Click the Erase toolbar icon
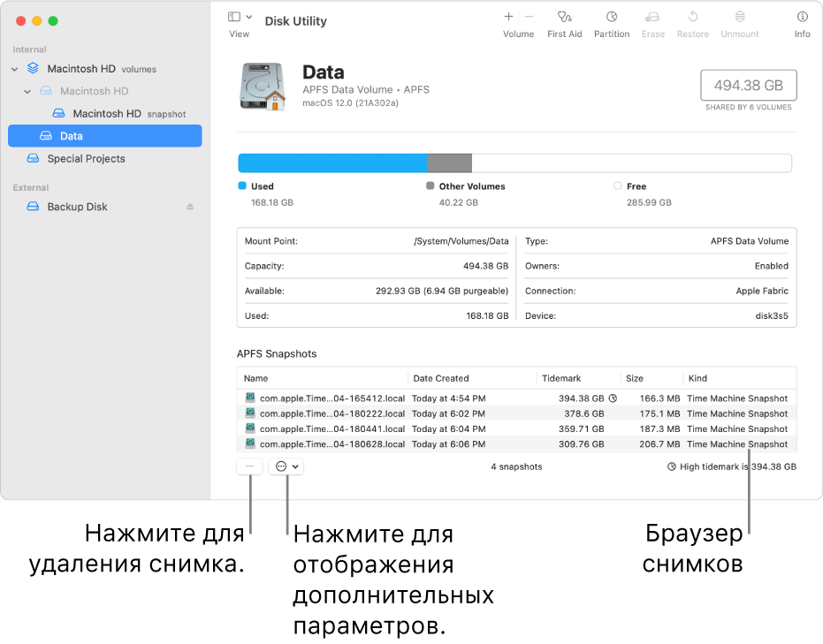The width and height of the screenshot is (823, 644). click(x=652, y=17)
